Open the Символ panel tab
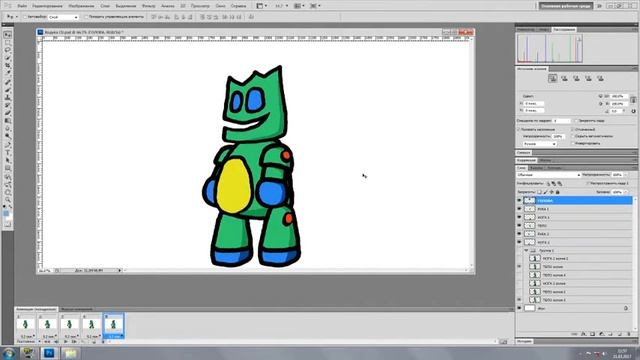The height and width of the screenshot is (360, 640). (x=523, y=152)
